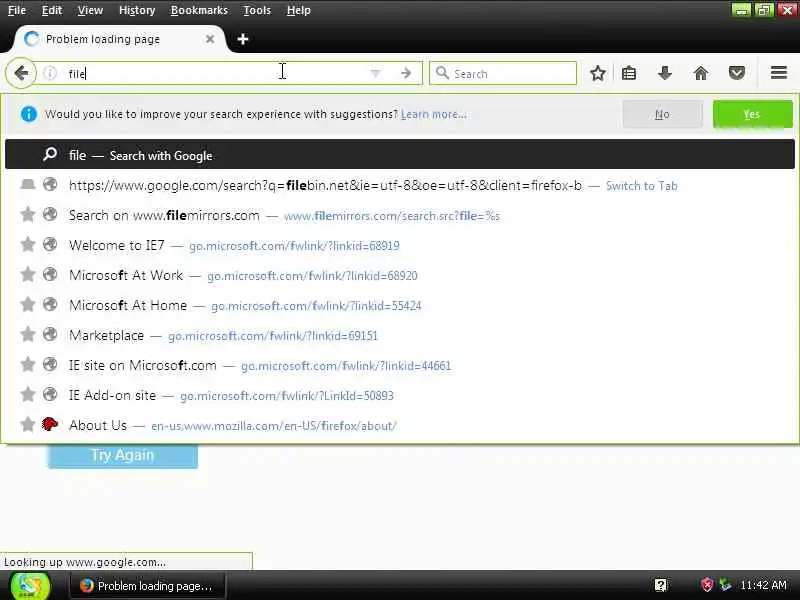Go to Home page icon
The width and height of the screenshot is (800, 600).
coord(701,73)
